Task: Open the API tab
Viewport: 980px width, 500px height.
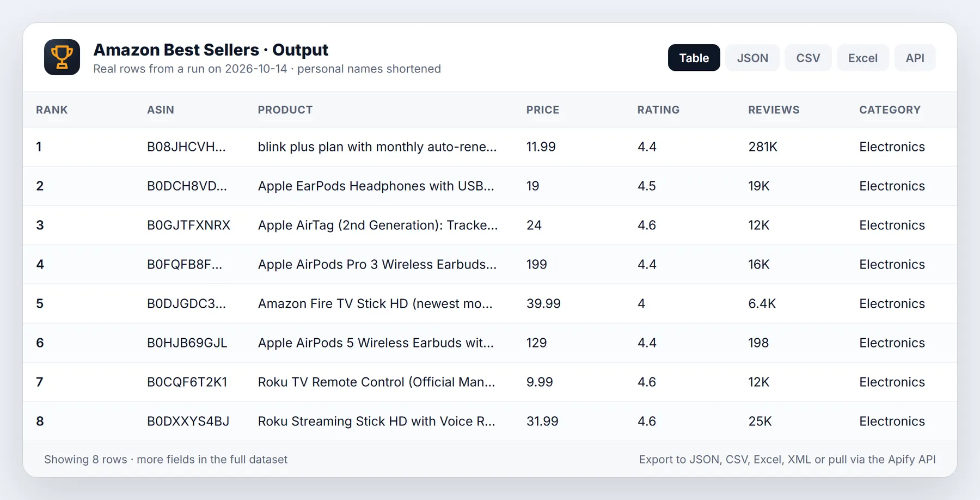Action: tap(915, 58)
